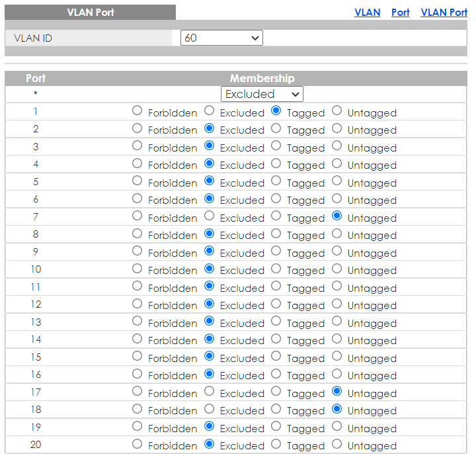
Task: Mark port 16 as Untagged
Action: pos(337,374)
